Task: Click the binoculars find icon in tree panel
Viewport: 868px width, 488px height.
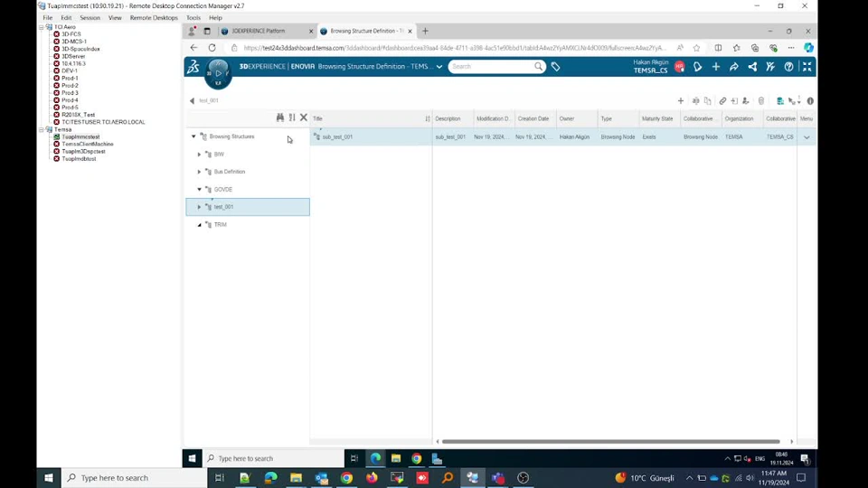Action: [x=280, y=117]
